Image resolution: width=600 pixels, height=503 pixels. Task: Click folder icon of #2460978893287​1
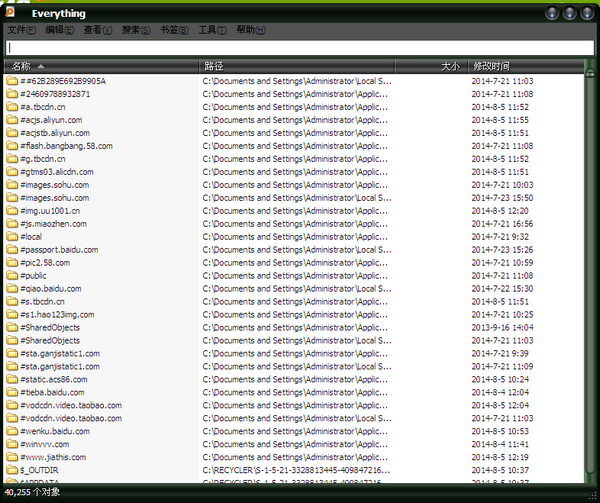click(12, 94)
